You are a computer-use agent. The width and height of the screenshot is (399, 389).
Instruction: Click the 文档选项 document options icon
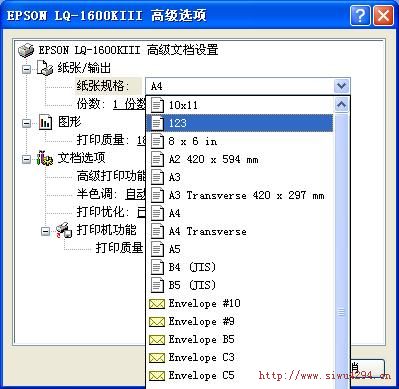pos(45,158)
